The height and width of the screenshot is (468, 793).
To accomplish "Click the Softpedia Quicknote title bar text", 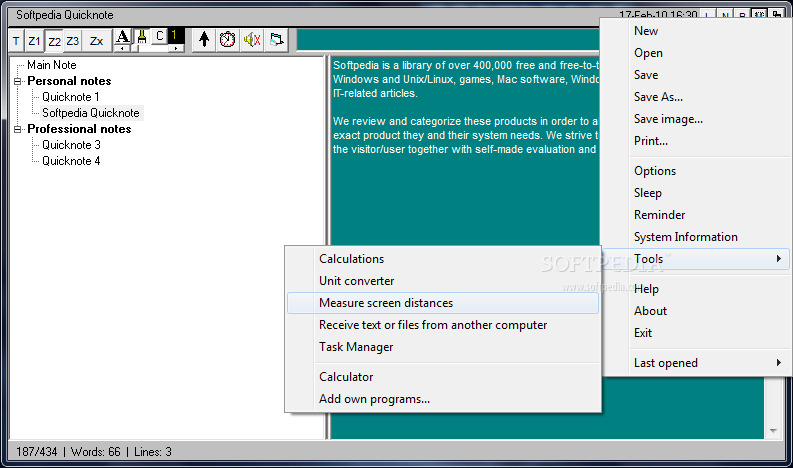I will coord(65,15).
